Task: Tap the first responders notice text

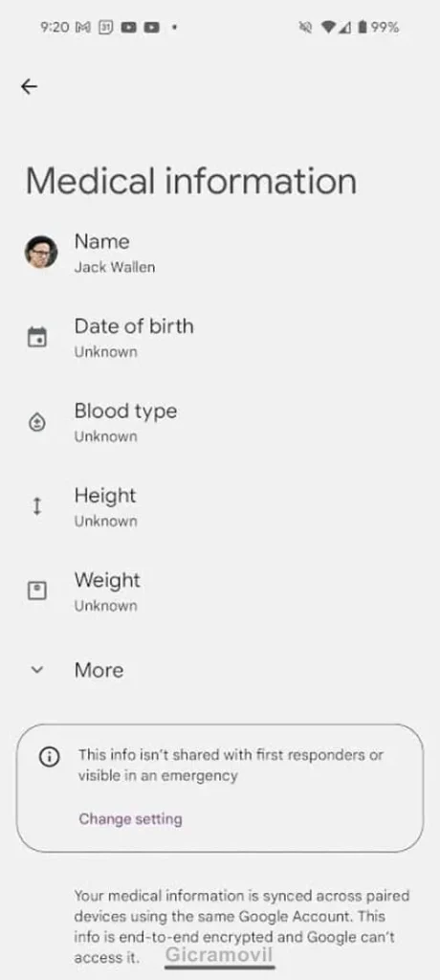Action: tap(231, 765)
